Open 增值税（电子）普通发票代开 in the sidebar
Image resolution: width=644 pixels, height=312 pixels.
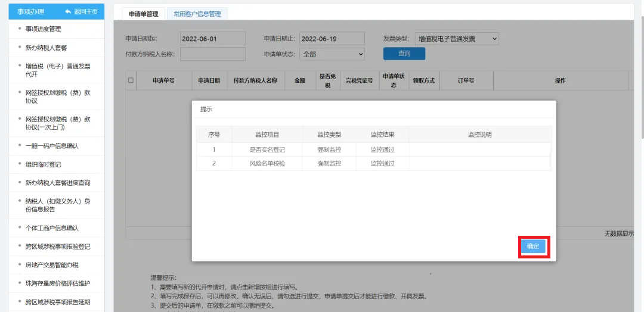57,70
